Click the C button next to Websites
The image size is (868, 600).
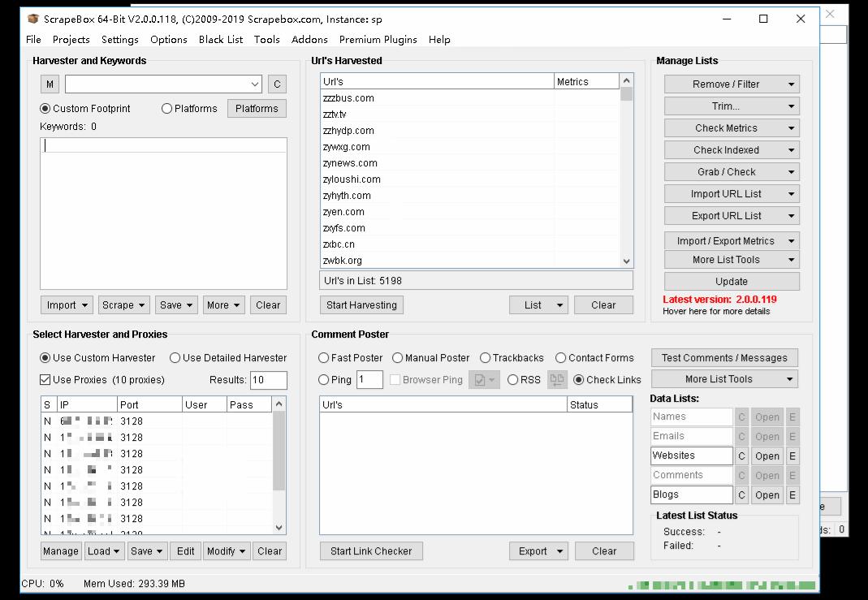point(742,456)
